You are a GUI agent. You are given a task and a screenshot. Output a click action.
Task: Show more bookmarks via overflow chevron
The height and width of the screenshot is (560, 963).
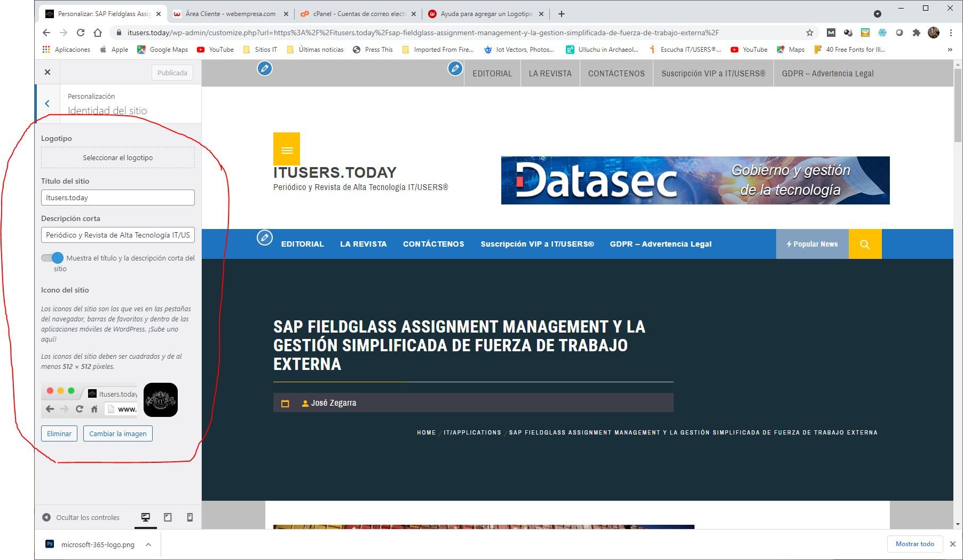[x=950, y=49]
